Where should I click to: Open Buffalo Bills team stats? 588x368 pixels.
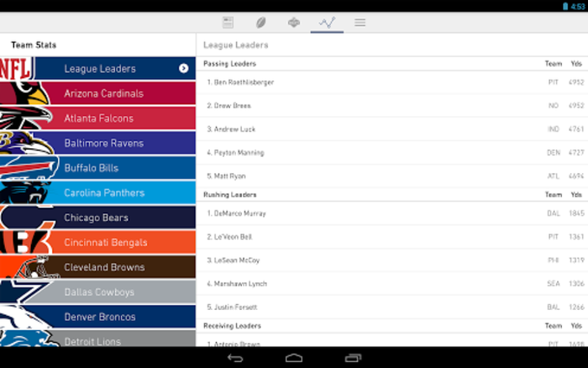(98, 167)
